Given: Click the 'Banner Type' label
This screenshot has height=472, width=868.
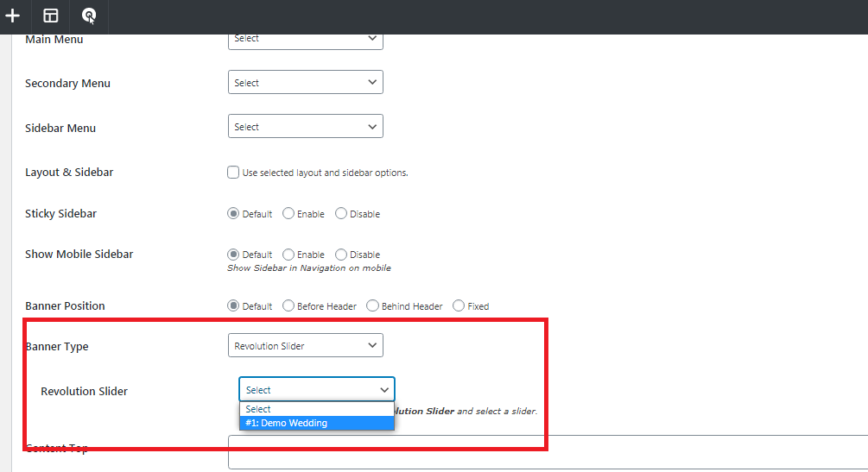Looking at the screenshot, I should pos(57,346).
